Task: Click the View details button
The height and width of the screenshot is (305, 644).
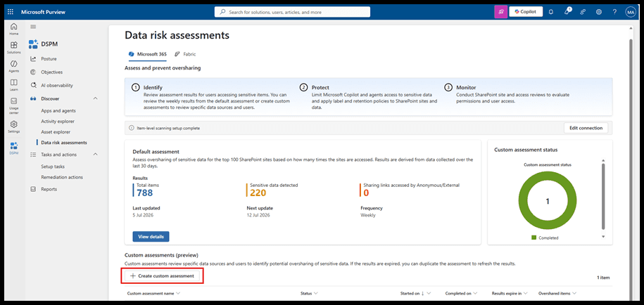Action: 151,237
